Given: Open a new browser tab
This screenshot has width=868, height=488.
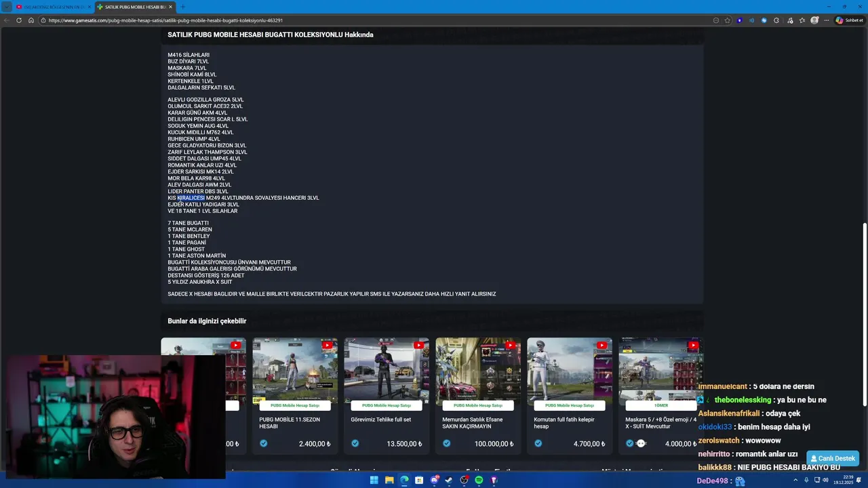Looking at the screenshot, I should (x=182, y=7).
